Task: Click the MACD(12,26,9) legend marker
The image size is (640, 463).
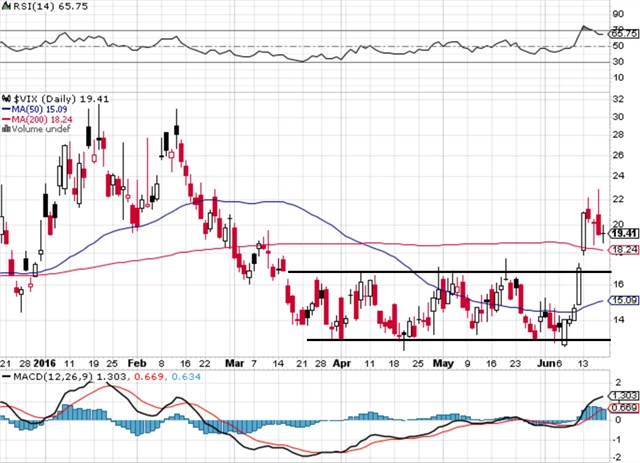Action: coord(5,374)
